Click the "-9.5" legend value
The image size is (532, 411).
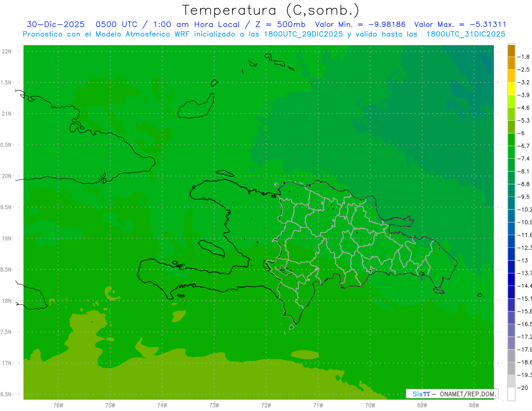(x=524, y=197)
